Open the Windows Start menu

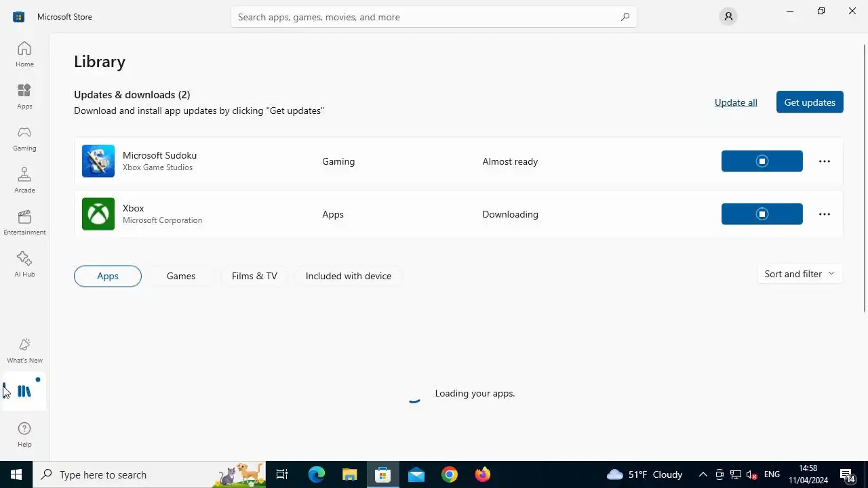(16, 474)
